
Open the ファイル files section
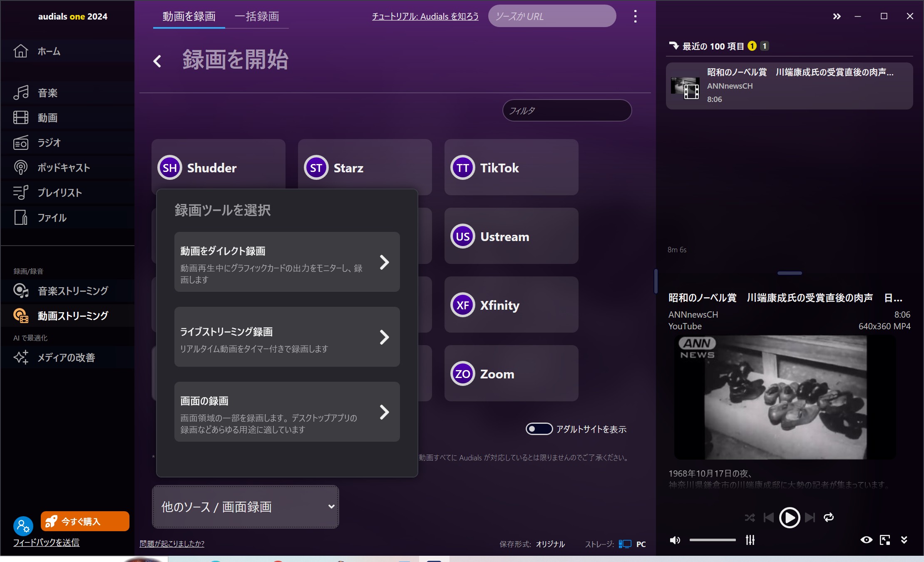[67, 218]
